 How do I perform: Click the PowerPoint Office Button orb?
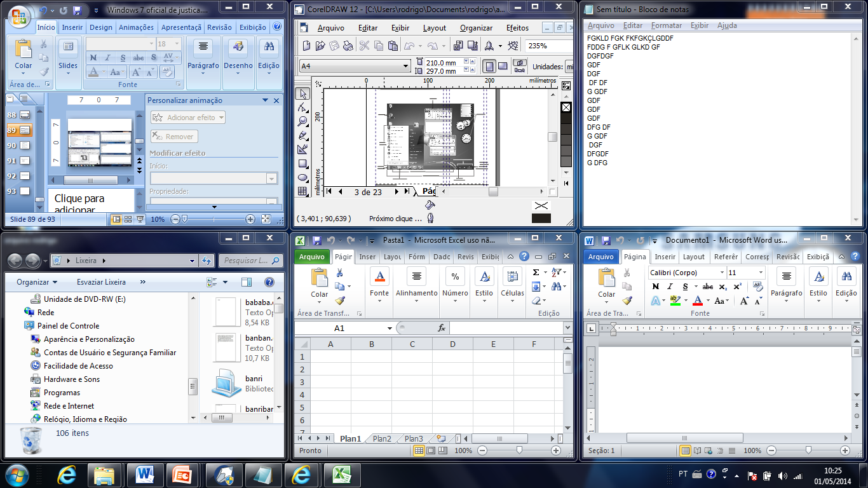18,15
